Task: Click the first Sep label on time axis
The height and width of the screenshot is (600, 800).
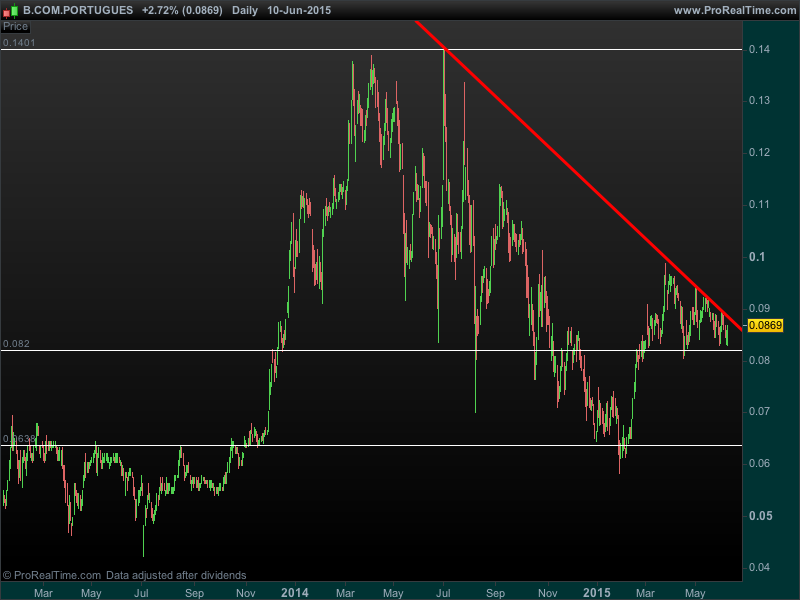Action: point(194,593)
